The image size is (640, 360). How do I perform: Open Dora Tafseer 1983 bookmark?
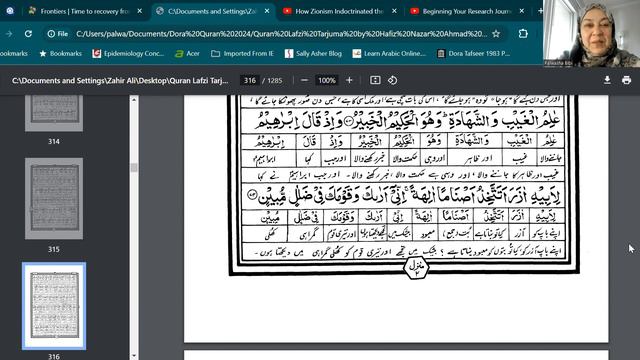[x=473, y=53]
